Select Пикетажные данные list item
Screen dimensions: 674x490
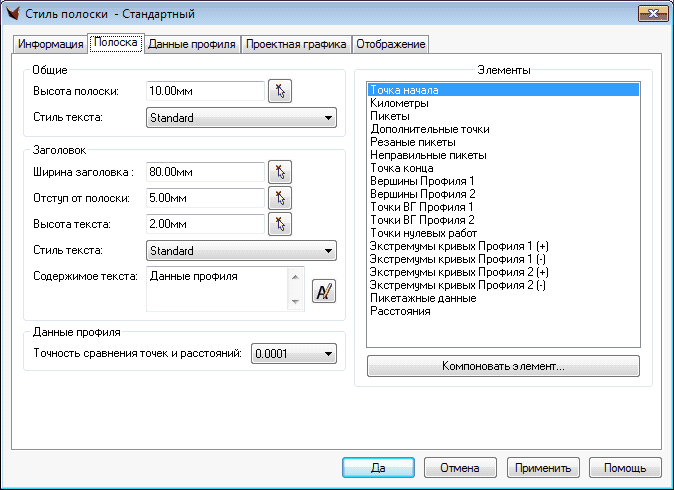point(422,298)
